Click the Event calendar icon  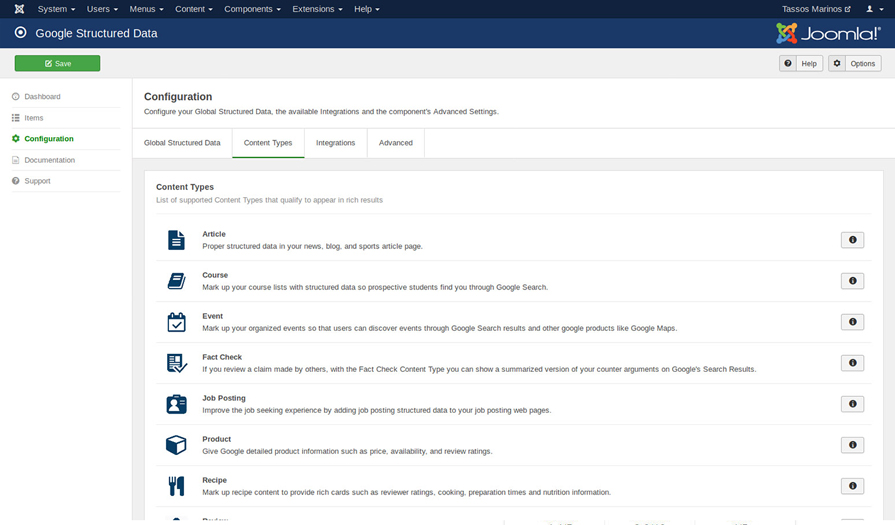pos(176,322)
